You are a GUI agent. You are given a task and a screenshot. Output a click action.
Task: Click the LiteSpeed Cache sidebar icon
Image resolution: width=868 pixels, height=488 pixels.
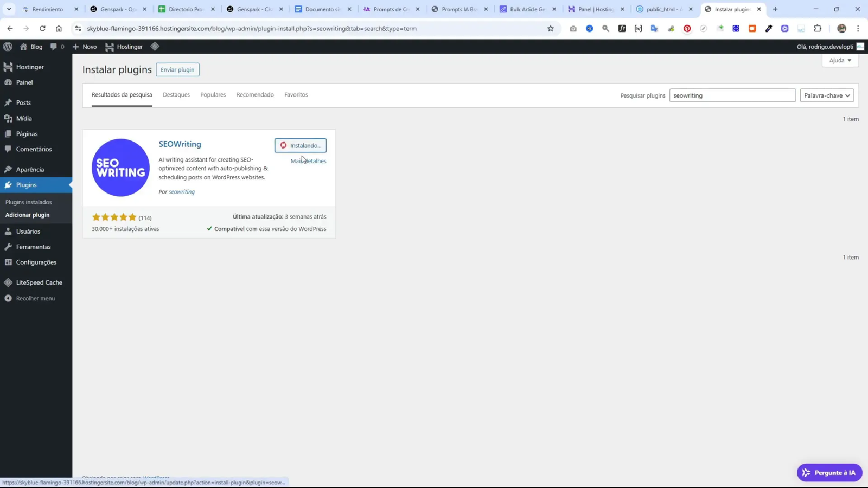point(8,282)
